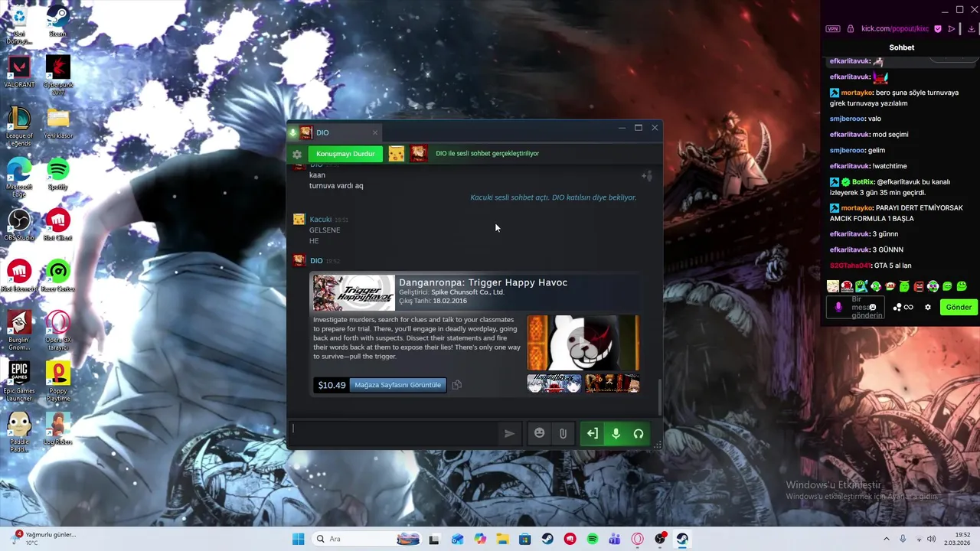Open the Kick chat settings gear

pyautogui.click(x=928, y=308)
